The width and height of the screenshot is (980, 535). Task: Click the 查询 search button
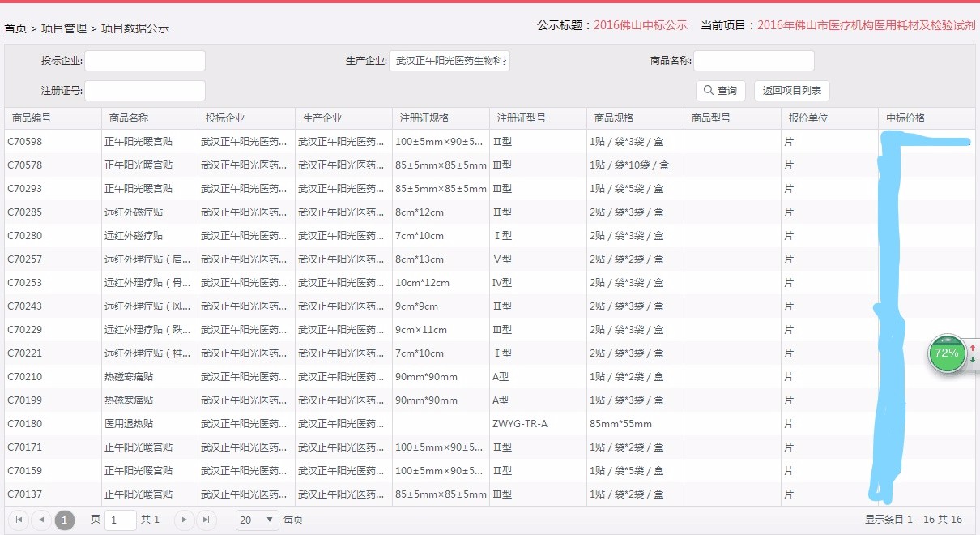coord(720,91)
